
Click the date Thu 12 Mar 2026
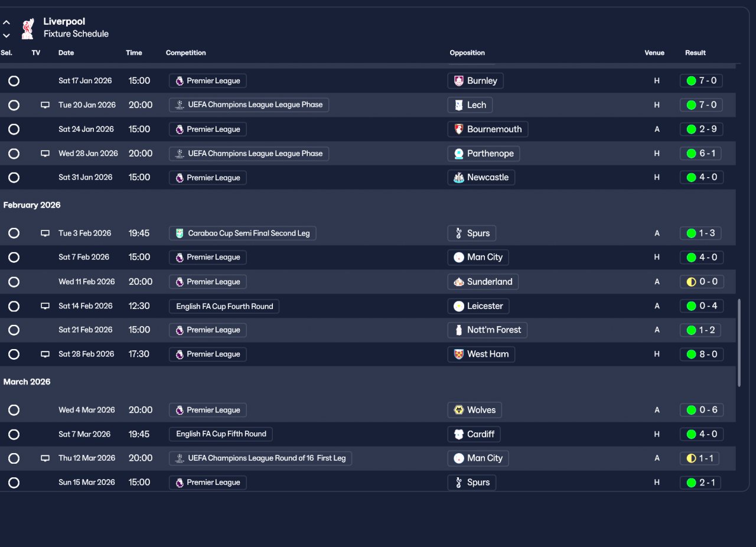point(87,458)
